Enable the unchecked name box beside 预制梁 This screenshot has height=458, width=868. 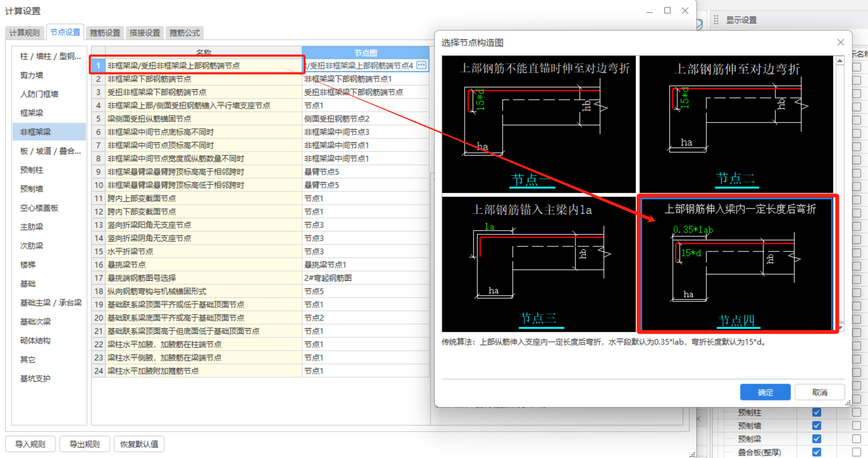[856, 439]
